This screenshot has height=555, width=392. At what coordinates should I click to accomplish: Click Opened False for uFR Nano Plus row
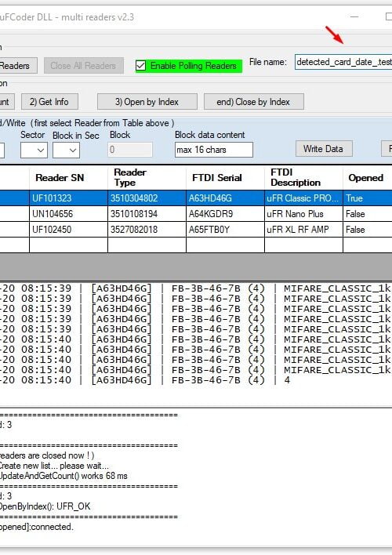pos(368,214)
